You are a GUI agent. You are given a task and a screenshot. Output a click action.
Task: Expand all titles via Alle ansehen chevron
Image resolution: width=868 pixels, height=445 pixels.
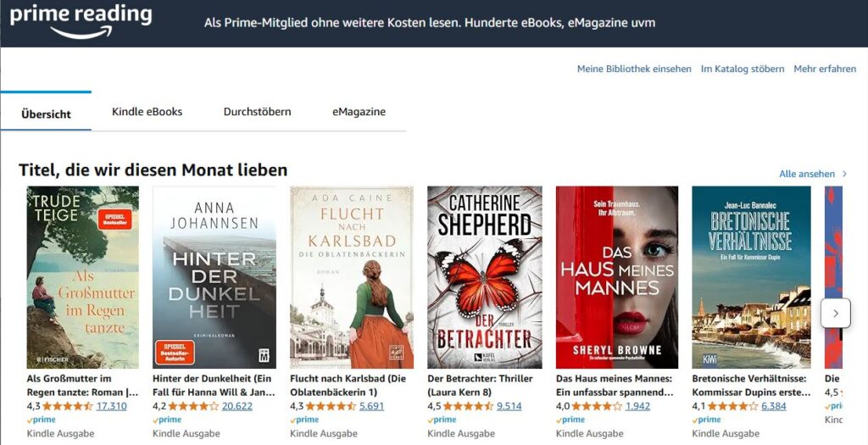click(845, 174)
